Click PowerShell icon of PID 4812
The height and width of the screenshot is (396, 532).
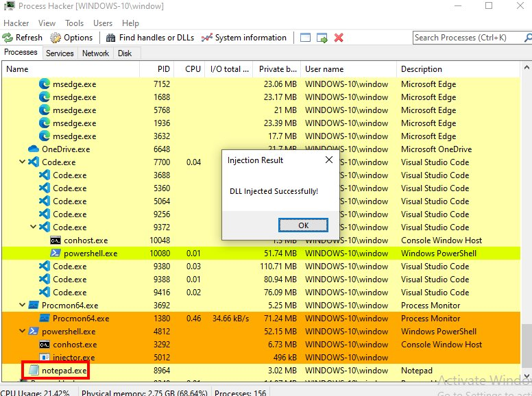(x=34, y=331)
